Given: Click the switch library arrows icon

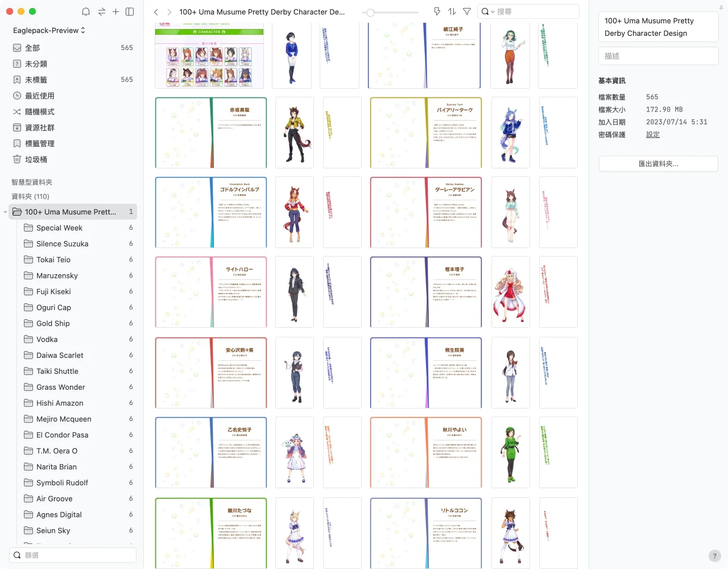Looking at the screenshot, I should pos(101,11).
